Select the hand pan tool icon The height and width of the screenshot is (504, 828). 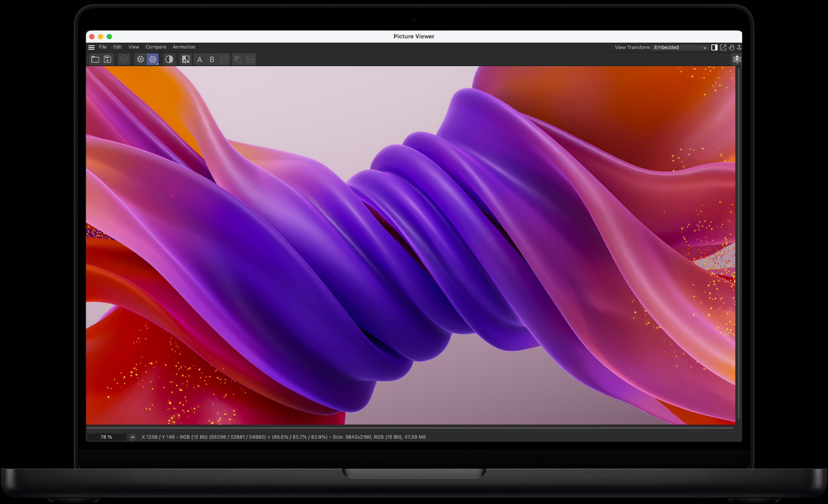pos(731,47)
